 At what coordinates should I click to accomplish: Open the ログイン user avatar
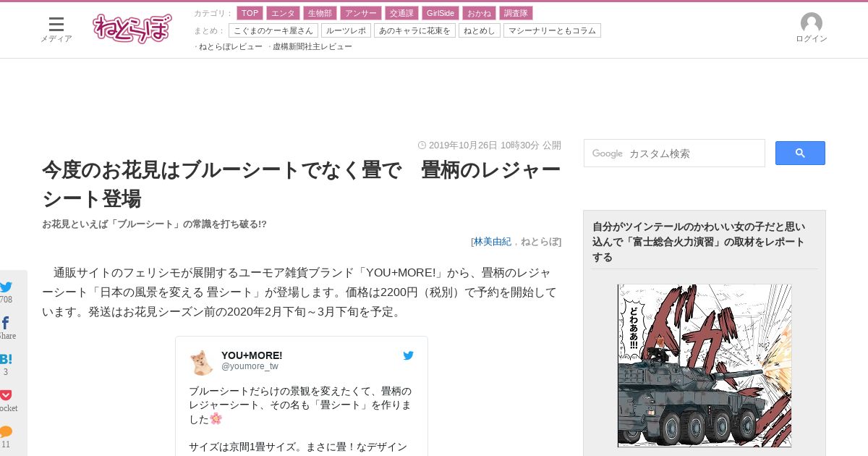pos(811,28)
